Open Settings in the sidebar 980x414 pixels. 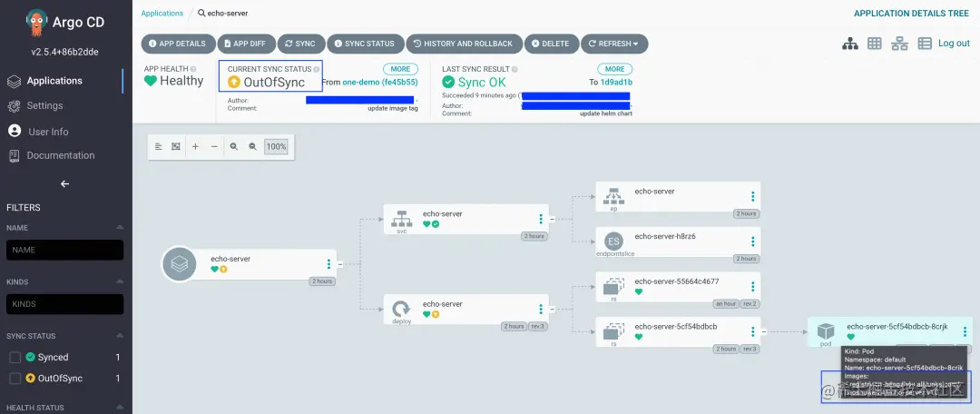click(44, 105)
